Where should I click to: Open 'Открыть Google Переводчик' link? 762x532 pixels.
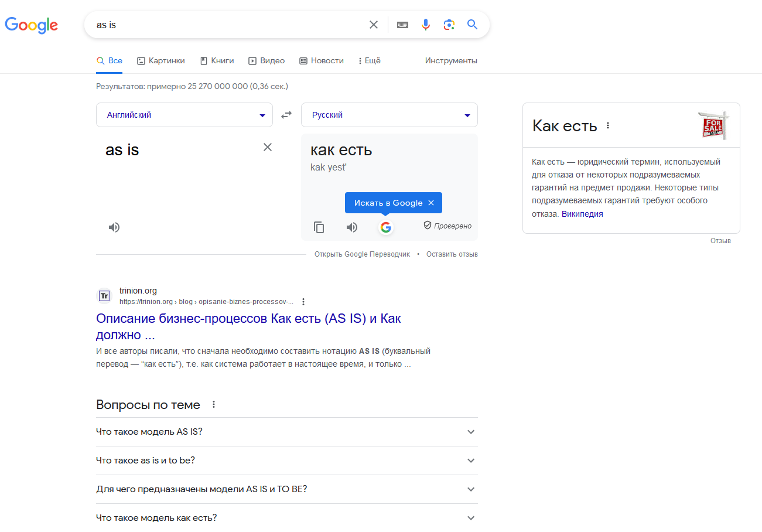click(x=362, y=254)
